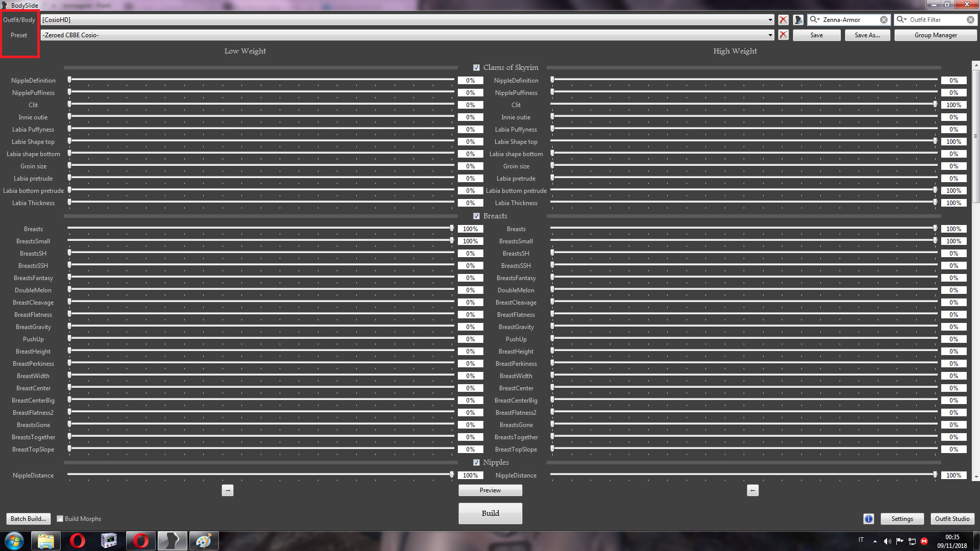Open the red M tray icon

924,541
